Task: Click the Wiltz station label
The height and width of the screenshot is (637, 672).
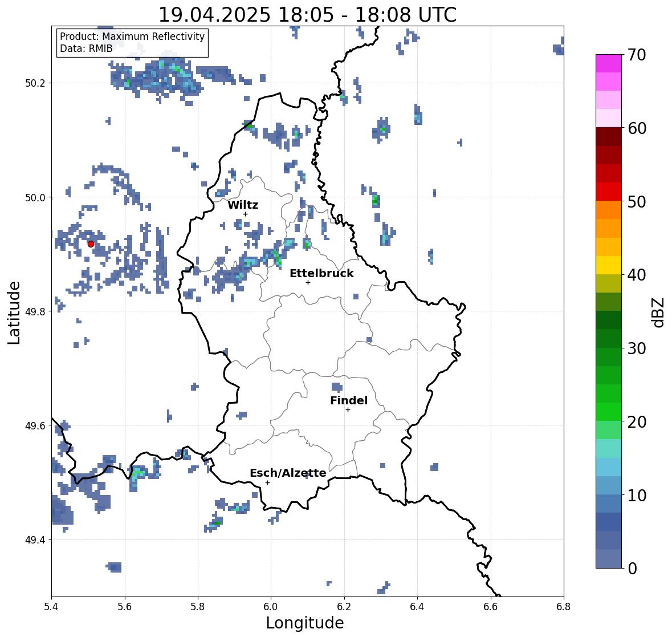Action: coord(243,205)
